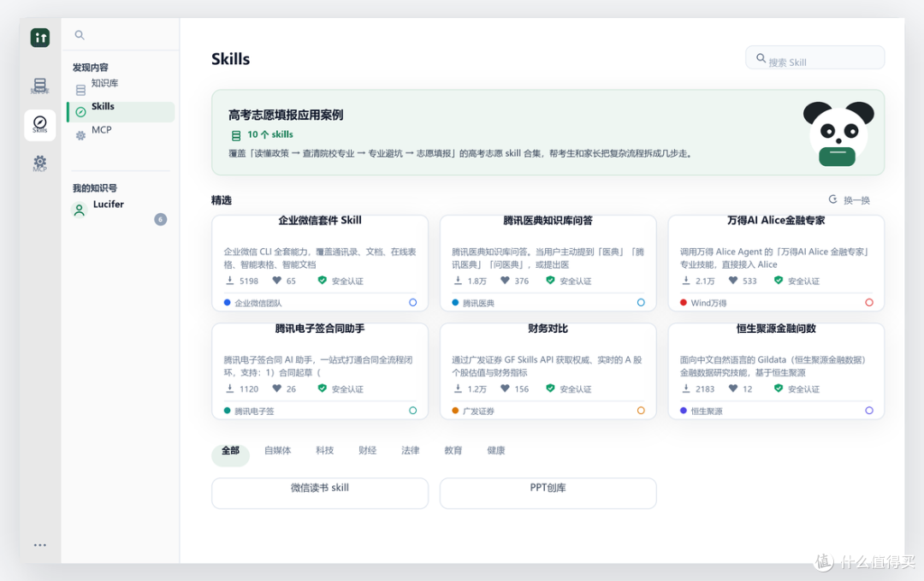This screenshot has width=924, height=581.
Task: Select the purple circle on 恒生聚源 row
Action: click(x=868, y=410)
